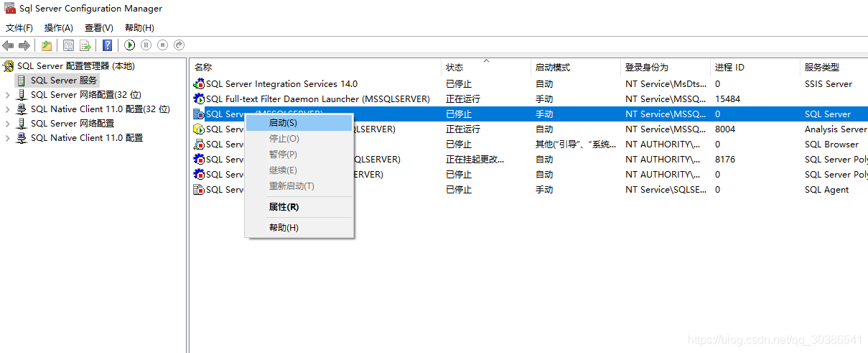Sort by the 启动模式 column header
The height and width of the screenshot is (353, 868).
576,67
